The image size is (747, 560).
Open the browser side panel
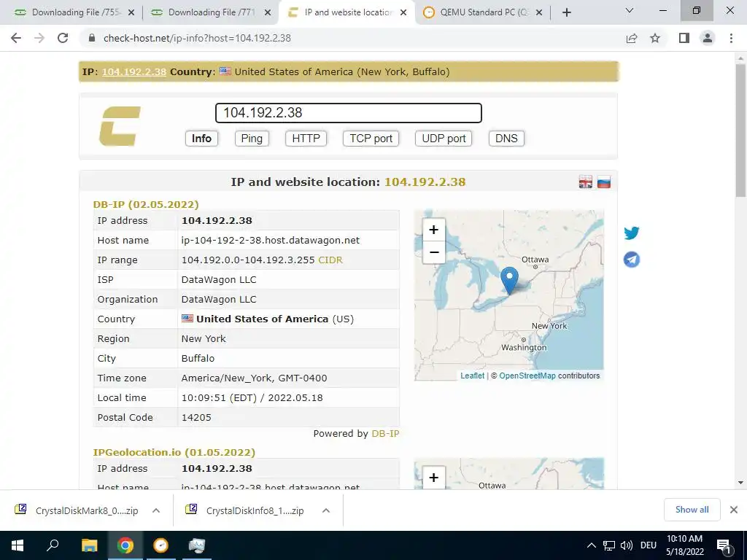pyautogui.click(x=684, y=38)
